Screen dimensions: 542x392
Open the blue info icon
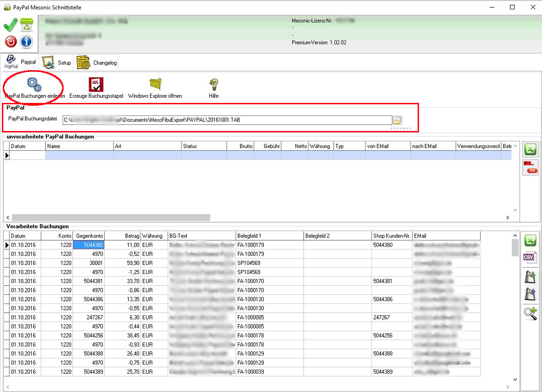[26, 42]
